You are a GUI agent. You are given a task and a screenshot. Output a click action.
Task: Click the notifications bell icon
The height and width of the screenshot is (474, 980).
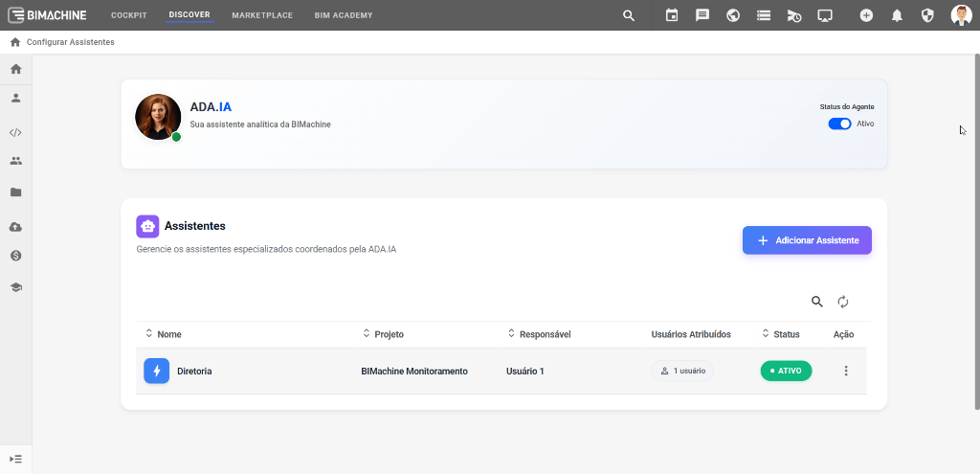(x=897, y=15)
